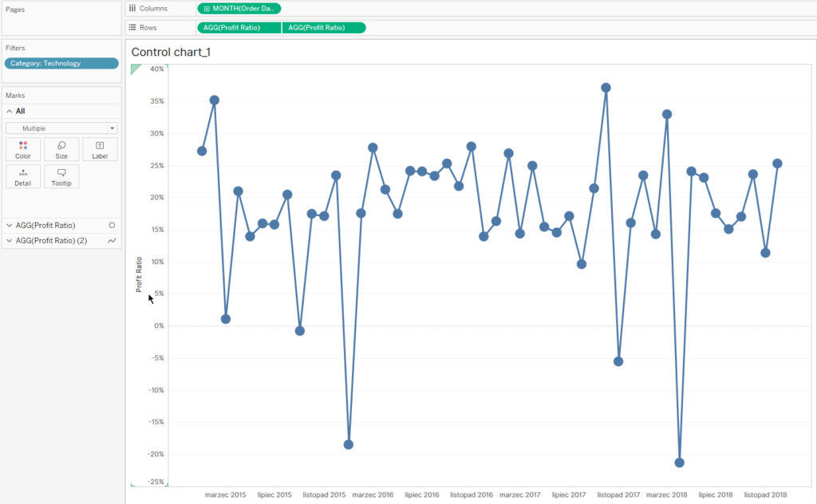
Task: Click the green corner triangle of the chart
Action: tap(135, 69)
